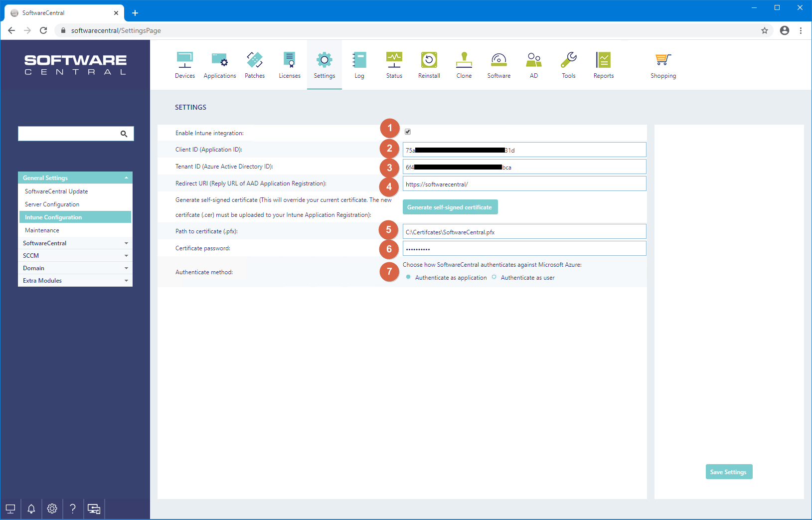The height and width of the screenshot is (520, 812).
Task: Click the bell notification icon
Action: pos(31,509)
